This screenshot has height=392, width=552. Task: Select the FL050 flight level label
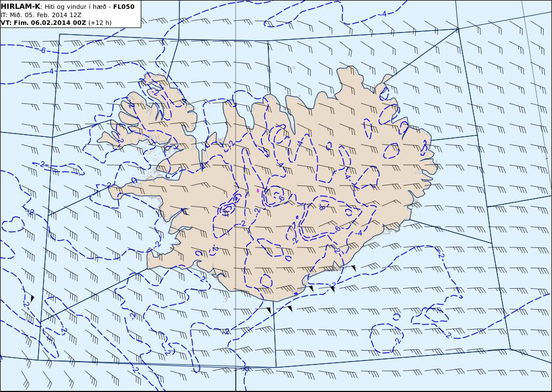(124, 7)
